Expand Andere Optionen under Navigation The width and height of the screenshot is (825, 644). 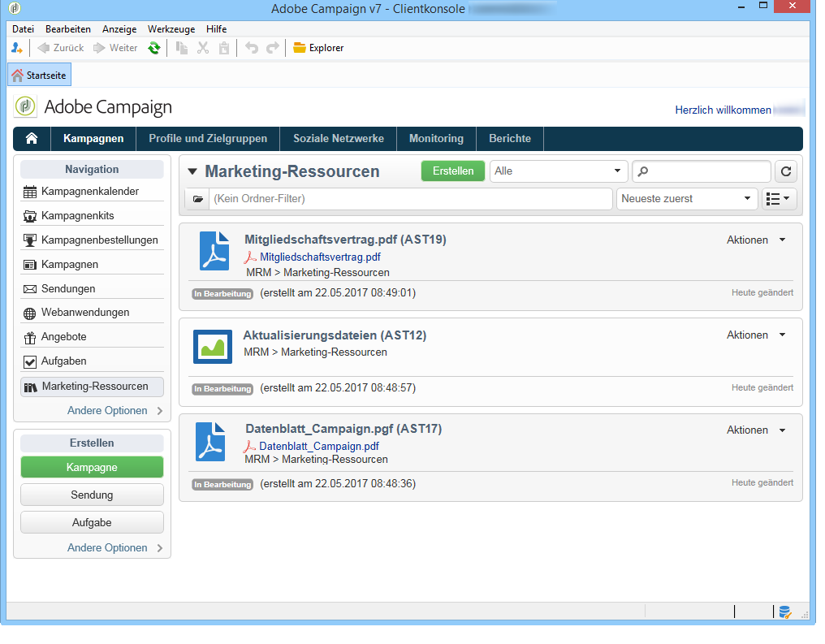point(114,410)
